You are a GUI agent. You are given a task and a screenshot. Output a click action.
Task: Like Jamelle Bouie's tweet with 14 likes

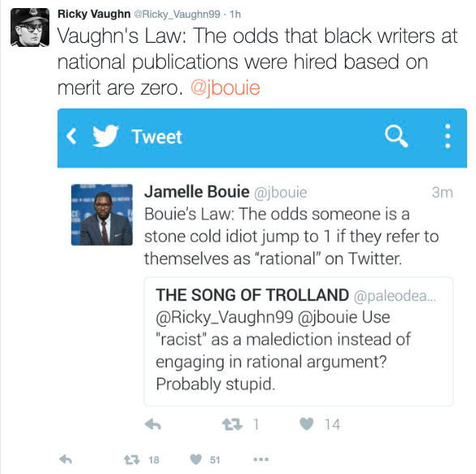pos(307,424)
